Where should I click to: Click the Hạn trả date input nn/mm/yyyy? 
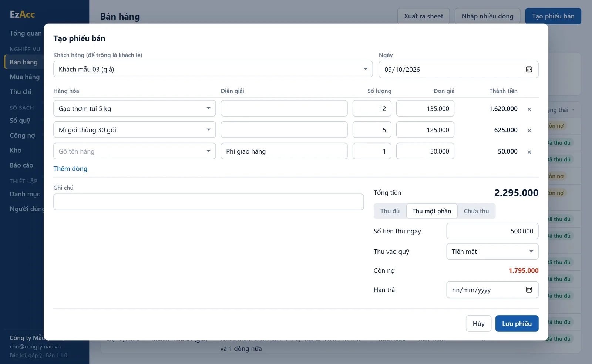(492, 290)
